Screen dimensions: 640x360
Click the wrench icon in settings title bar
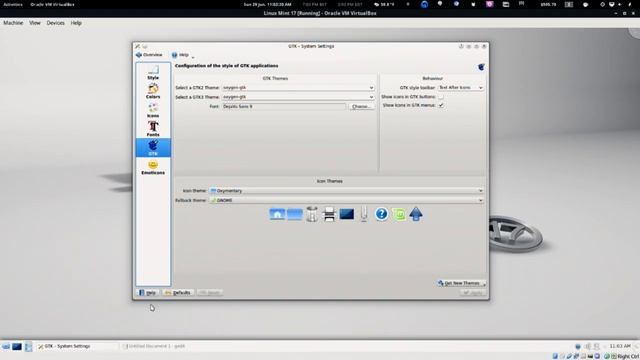(x=138, y=47)
